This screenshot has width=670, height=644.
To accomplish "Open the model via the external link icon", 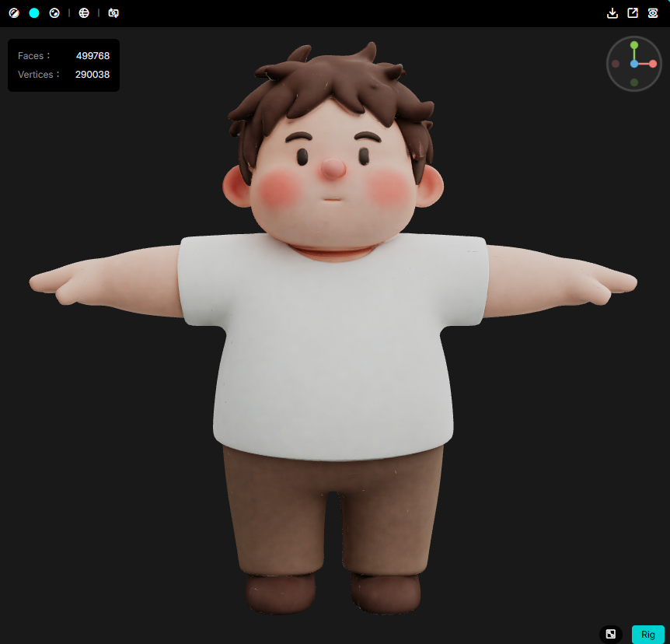I will pos(633,12).
